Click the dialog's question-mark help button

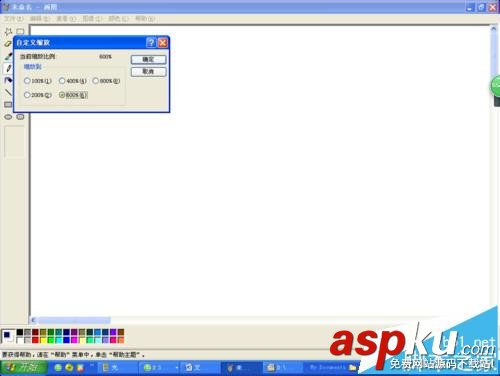[151, 43]
